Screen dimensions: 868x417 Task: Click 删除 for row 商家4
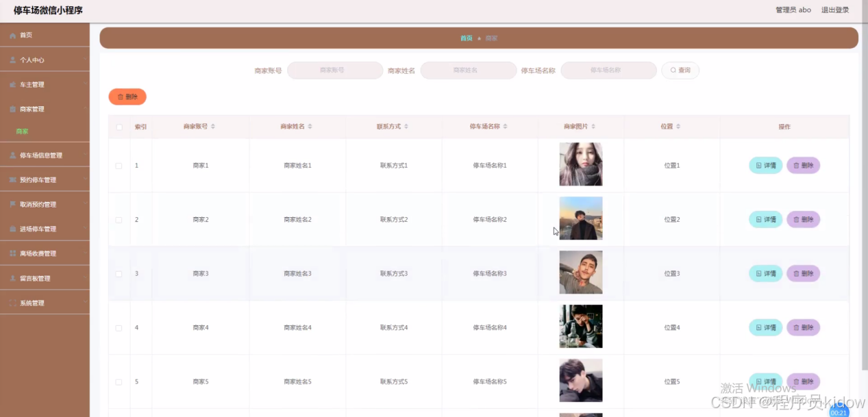(x=804, y=328)
